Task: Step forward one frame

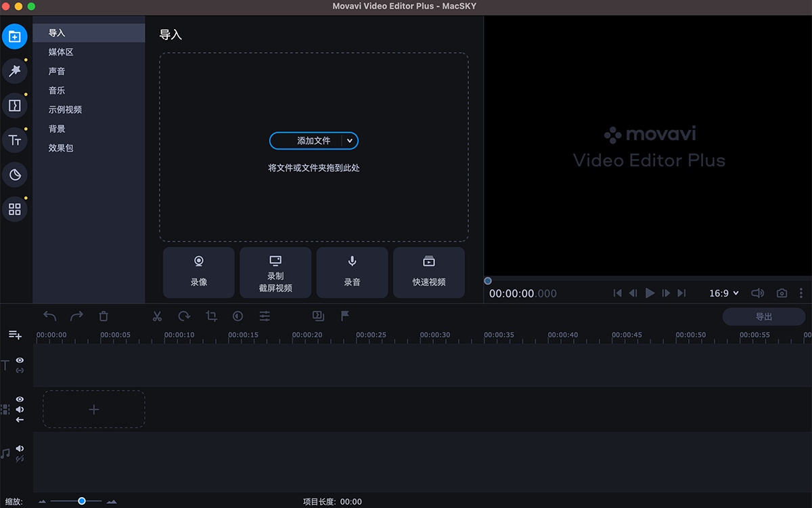Action: click(x=666, y=293)
